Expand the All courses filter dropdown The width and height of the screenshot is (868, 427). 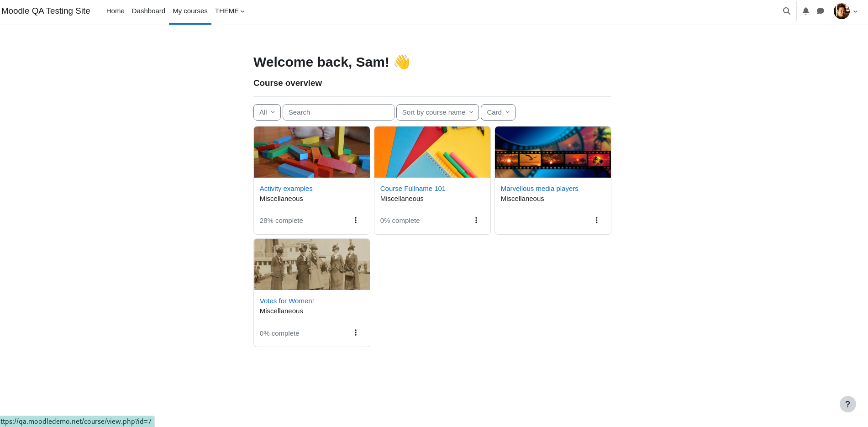coord(267,112)
